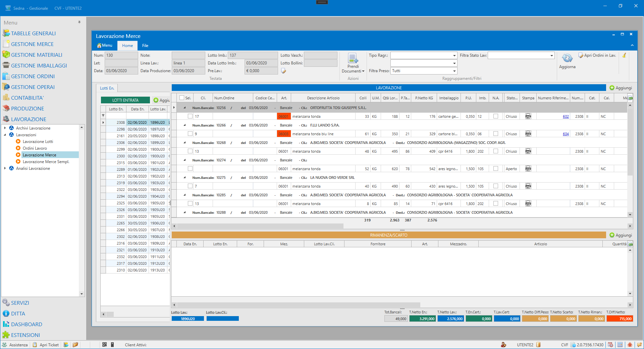Print row of Bancale 10274
Screen dimensions: 644x349
click(x=528, y=169)
